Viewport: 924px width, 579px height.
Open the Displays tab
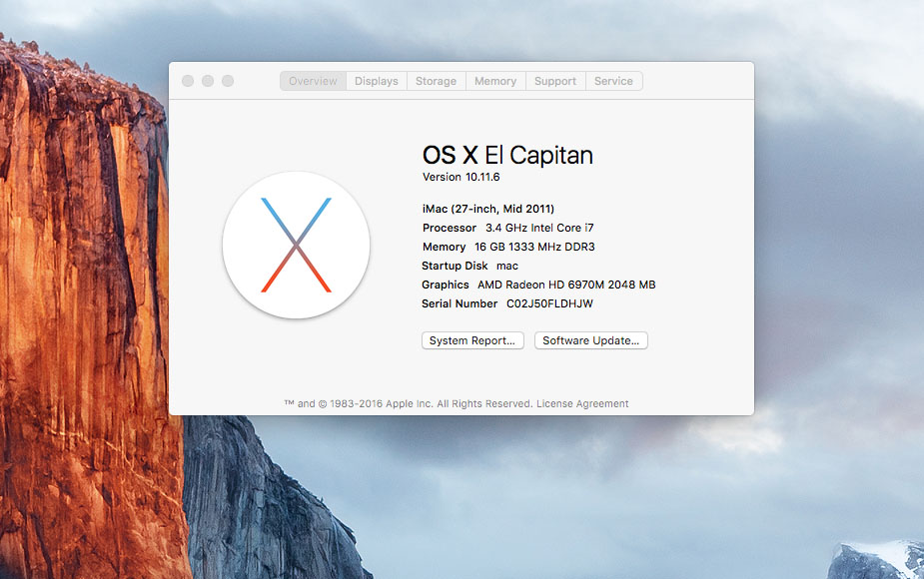click(x=376, y=81)
